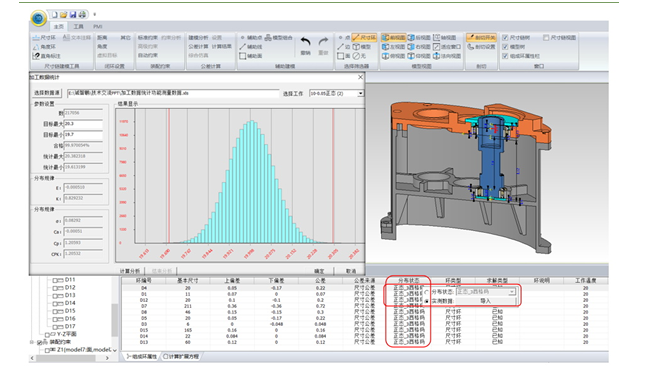Click the 辅助面 auxiliary plane tool
The image size is (645, 370).
(x=251, y=56)
